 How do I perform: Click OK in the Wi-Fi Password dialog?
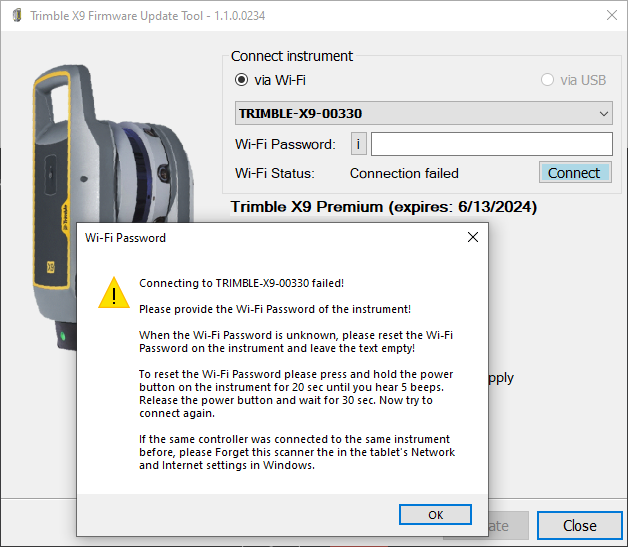(435, 515)
